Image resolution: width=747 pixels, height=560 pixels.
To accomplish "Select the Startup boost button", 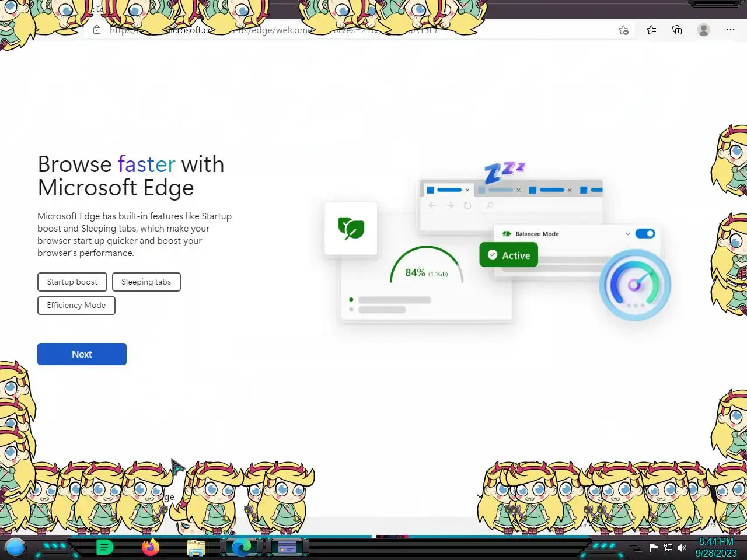I will 72,282.
